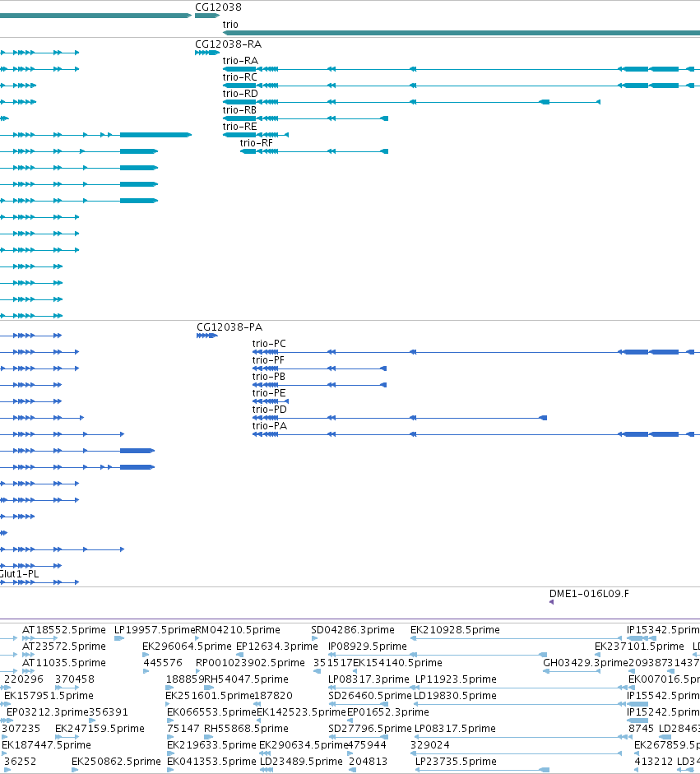Select the trio-RA transcript label
Viewport: 700px width, 774px height.
(240, 61)
